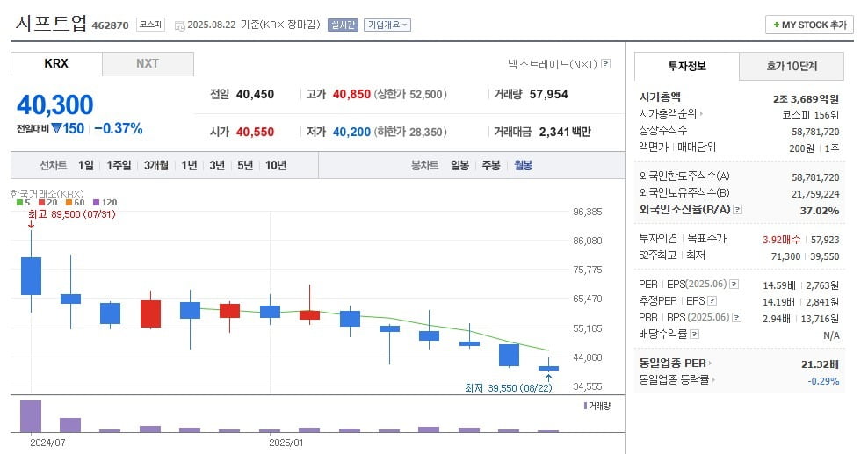Click the MY STOCK 추가 button

[x=809, y=25]
